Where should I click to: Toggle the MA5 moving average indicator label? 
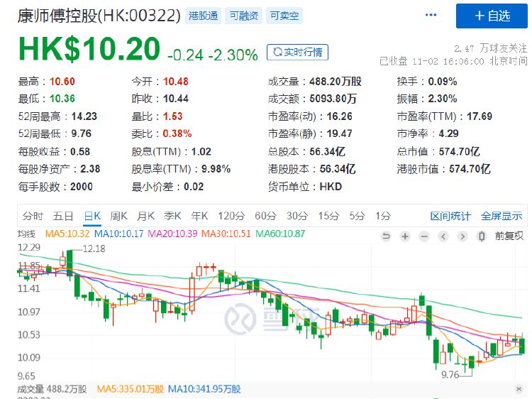click(67, 234)
